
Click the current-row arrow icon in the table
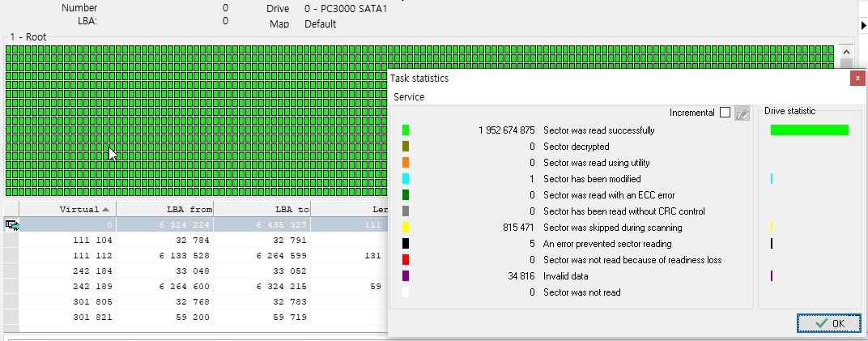click(11, 224)
